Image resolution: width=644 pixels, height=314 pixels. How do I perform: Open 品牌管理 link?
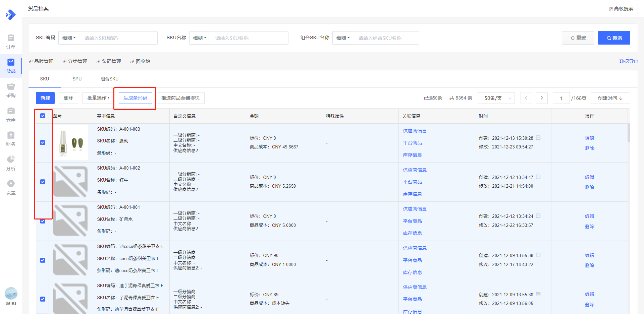(41, 61)
